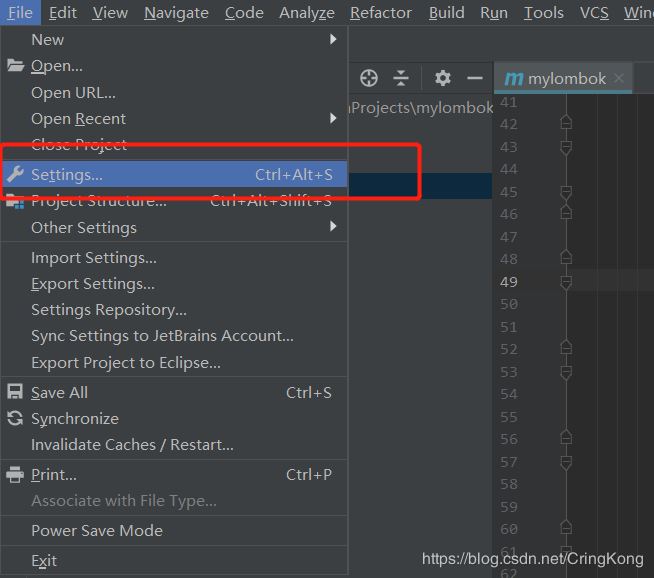
Task: Expand the Open Recent submenu
Action: point(174,119)
